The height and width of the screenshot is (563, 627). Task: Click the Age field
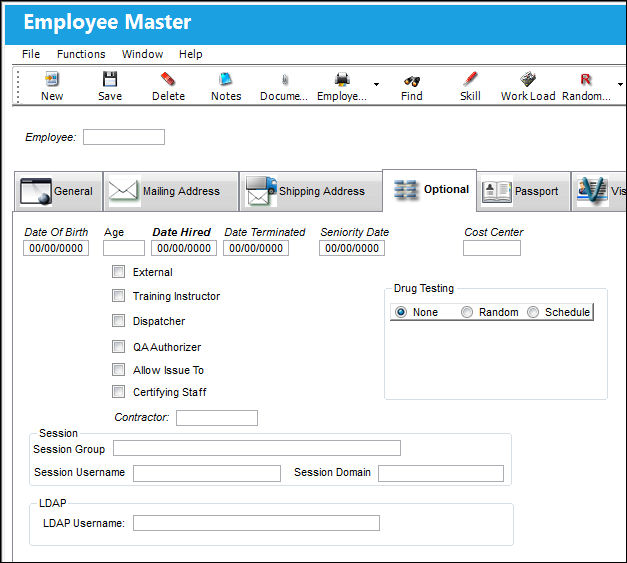124,248
